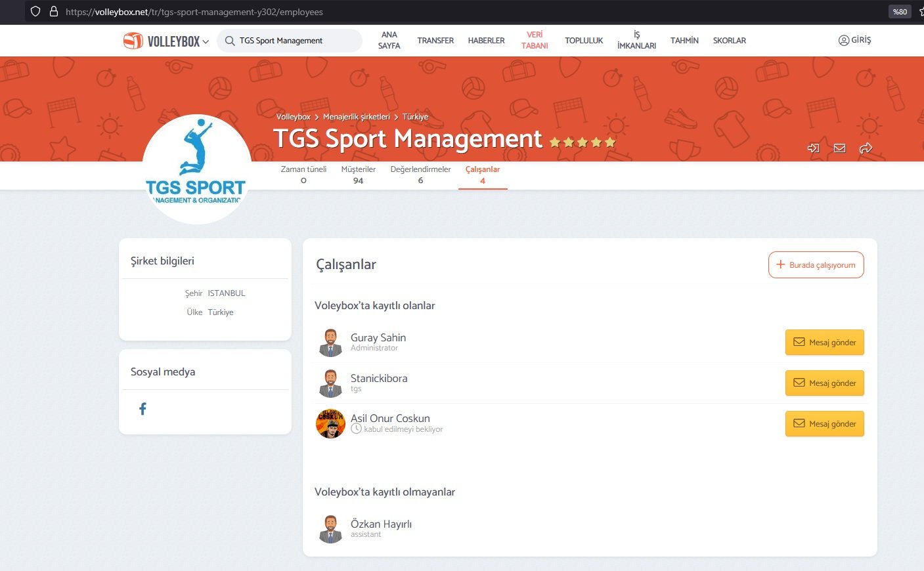Image resolution: width=924 pixels, height=571 pixels.
Task: Click Özkan Hayırlı's avatar
Action: 330,529
